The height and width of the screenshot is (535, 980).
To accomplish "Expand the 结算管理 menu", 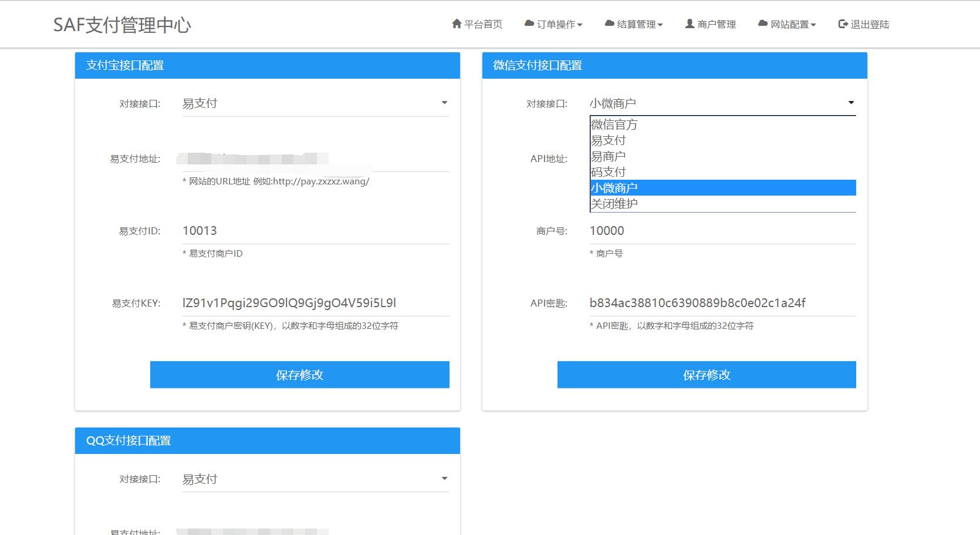I will point(634,24).
